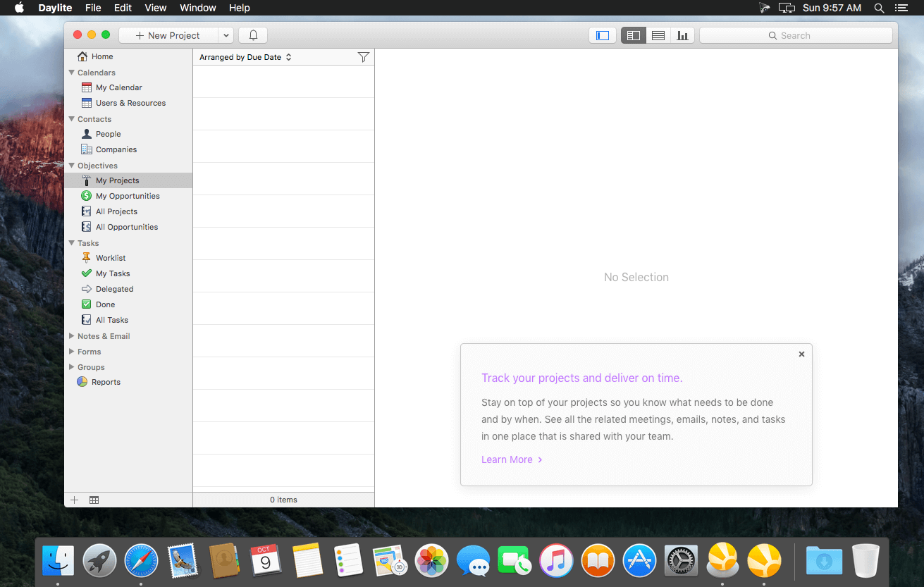924x587 pixels.
Task: Open the Downloads folder in the Dock
Action: [x=824, y=561]
